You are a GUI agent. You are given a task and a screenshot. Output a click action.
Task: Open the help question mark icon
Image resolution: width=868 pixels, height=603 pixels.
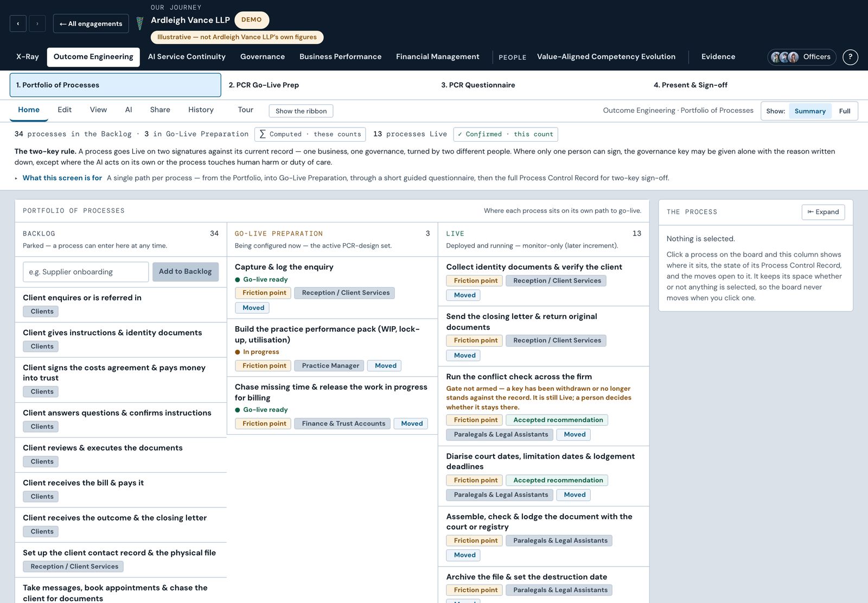[850, 57]
